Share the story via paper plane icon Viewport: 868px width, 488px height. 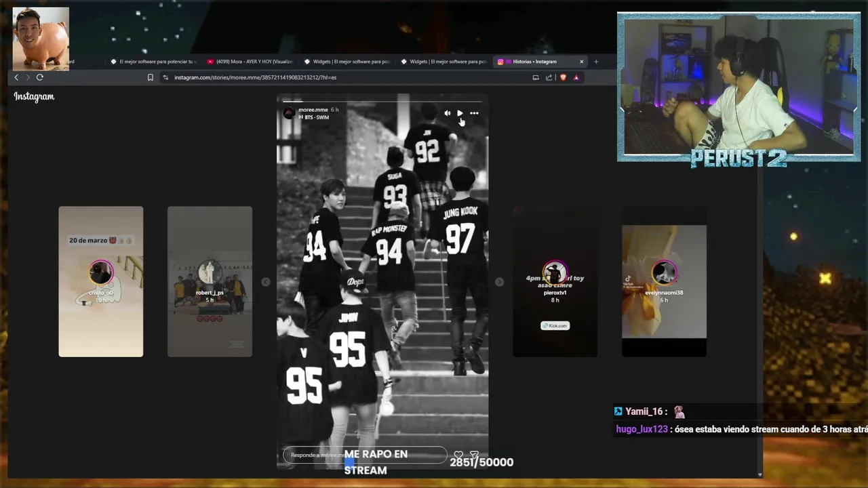474,455
